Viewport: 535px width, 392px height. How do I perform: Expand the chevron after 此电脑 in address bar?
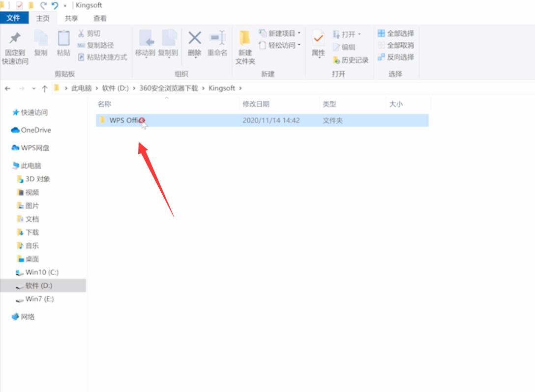[x=96, y=88]
